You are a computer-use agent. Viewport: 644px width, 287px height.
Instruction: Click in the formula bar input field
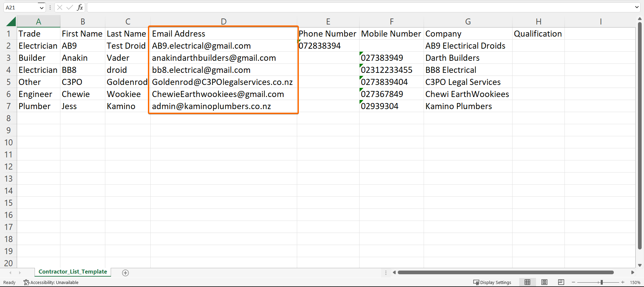pyautogui.click(x=359, y=7)
